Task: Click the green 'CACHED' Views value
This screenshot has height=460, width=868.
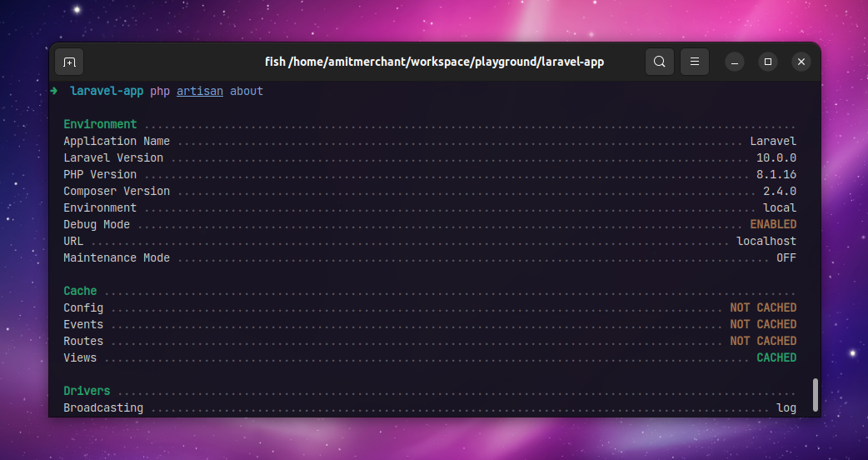Action: (x=776, y=357)
